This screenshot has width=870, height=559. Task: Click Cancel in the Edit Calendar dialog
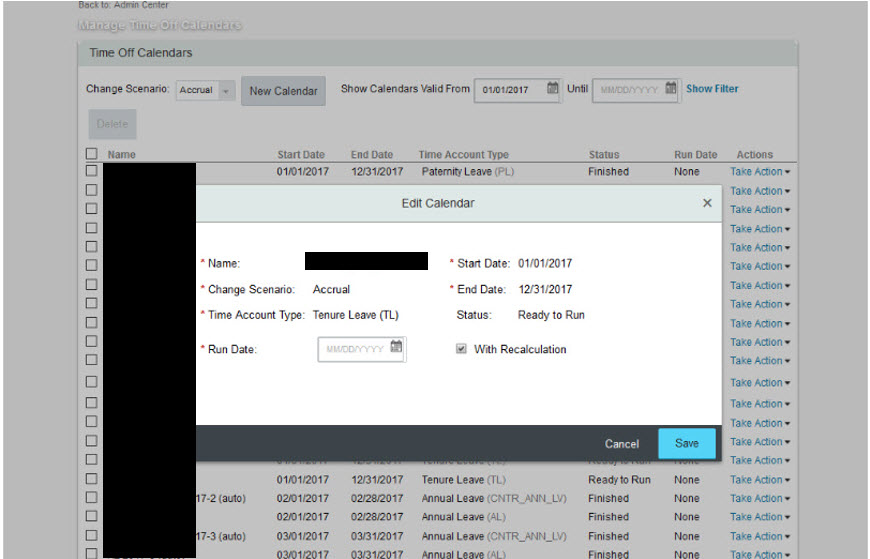(621, 444)
